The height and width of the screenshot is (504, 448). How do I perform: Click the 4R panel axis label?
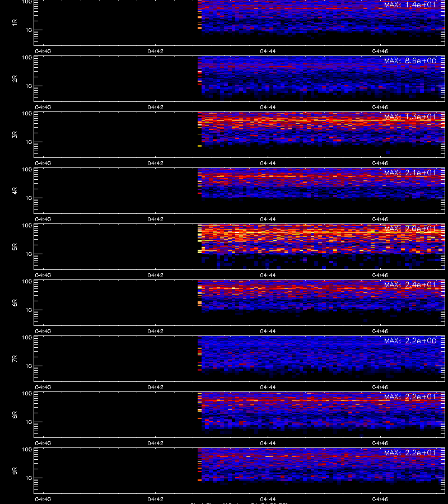(x=15, y=190)
